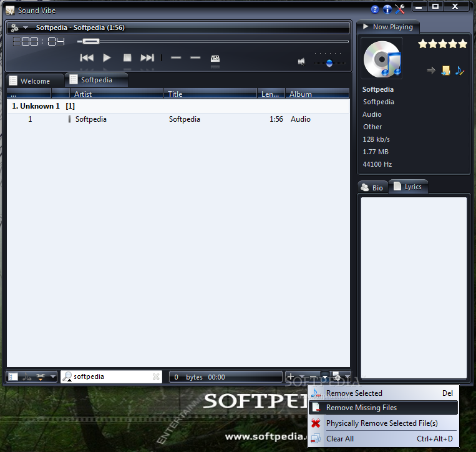Mute audio using the speaker icon
Screen dimensions: 476x452
point(301,62)
